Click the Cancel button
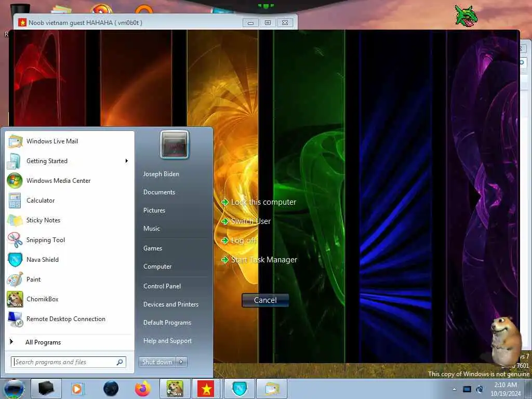Viewport: 532px width, 399px height. pos(265,300)
